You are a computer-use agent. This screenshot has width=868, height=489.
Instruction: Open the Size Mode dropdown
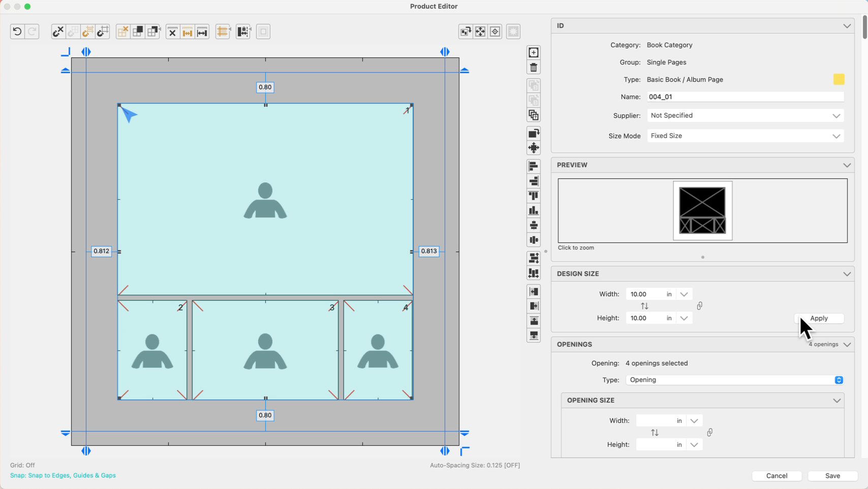pyautogui.click(x=745, y=136)
